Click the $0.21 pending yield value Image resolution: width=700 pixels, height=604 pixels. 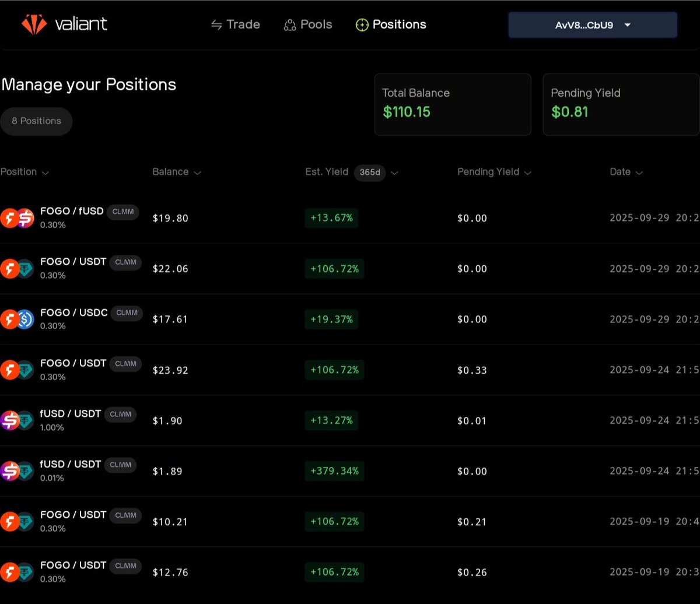click(472, 522)
